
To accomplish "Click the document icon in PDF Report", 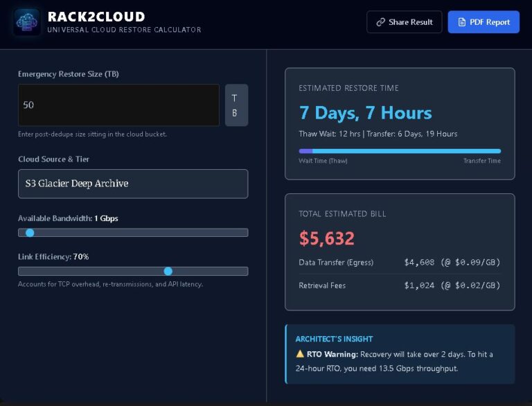I will pyautogui.click(x=461, y=22).
